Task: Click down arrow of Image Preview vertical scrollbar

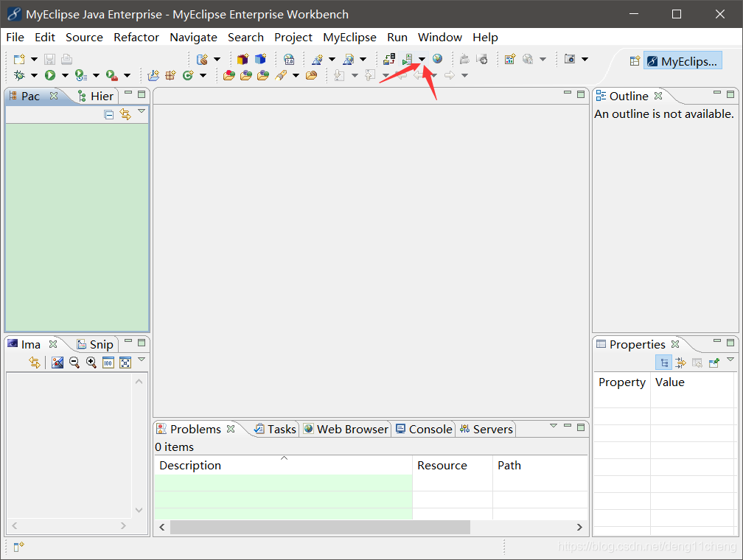Action: click(x=139, y=510)
